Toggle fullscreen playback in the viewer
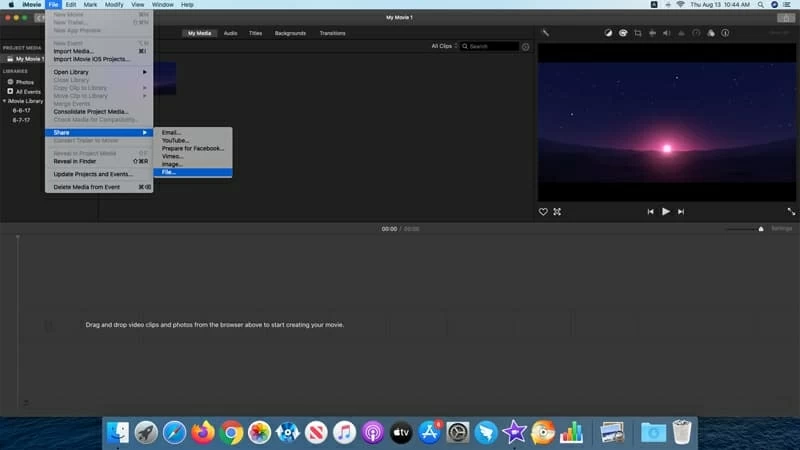The width and height of the screenshot is (800, 450). coord(791,212)
